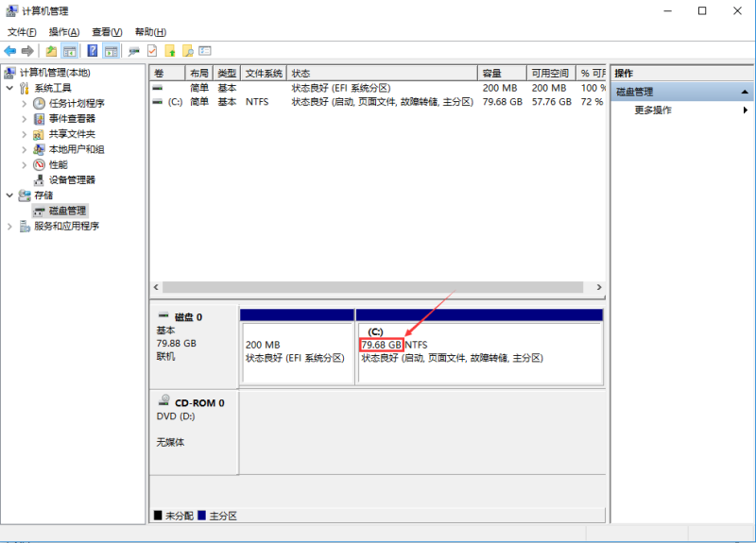This screenshot has width=756, height=543.
Task: Click the Services and Applications icon
Action: coord(25,226)
